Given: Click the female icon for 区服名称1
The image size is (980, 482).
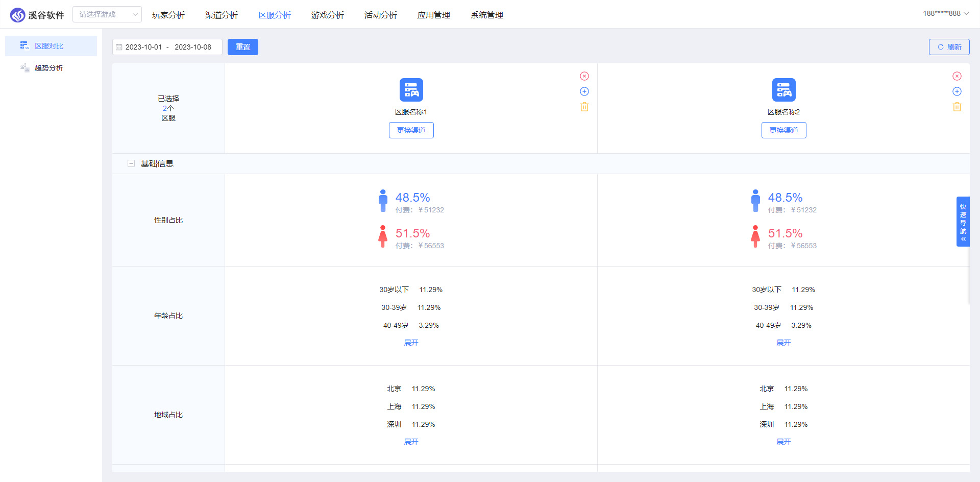Looking at the screenshot, I should 383,236.
